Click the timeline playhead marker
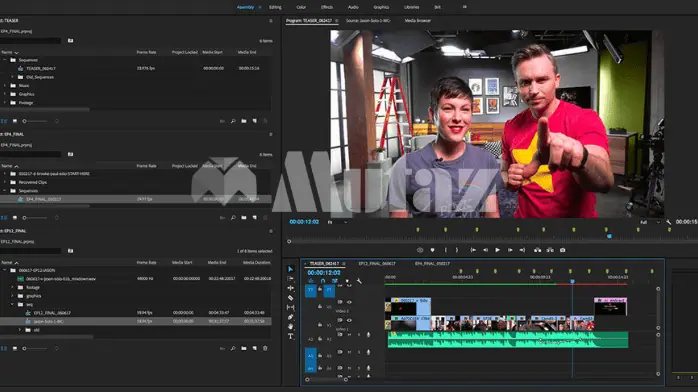The height and width of the screenshot is (392, 698). click(572, 282)
